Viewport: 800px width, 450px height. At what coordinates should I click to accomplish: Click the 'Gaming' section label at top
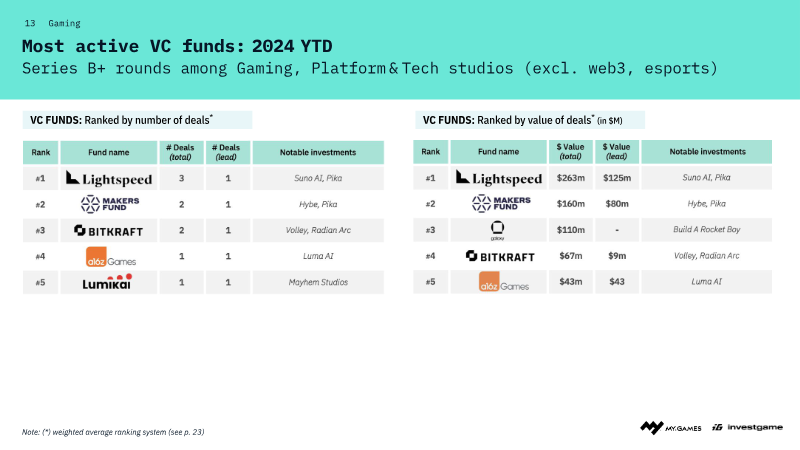tap(64, 23)
